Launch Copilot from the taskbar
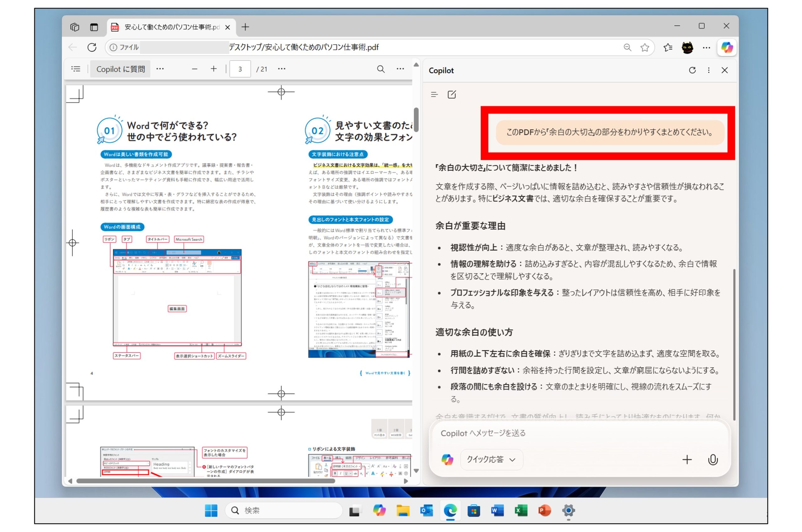 (379, 510)
